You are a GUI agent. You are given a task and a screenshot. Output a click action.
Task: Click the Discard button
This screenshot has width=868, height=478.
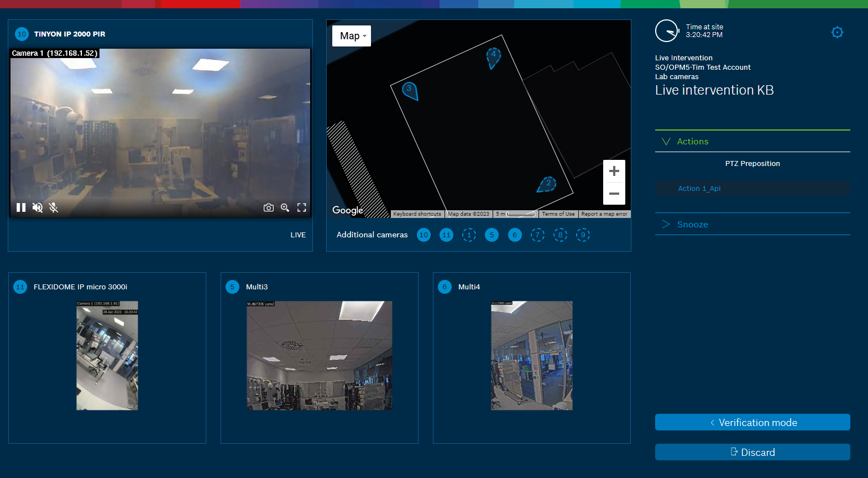(x=752, y=453)
